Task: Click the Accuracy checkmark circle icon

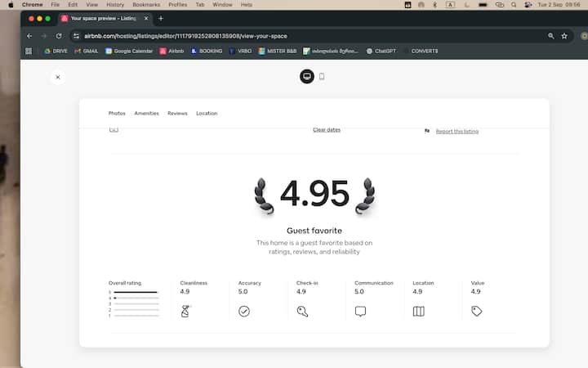Action: (x=243, y=311)
